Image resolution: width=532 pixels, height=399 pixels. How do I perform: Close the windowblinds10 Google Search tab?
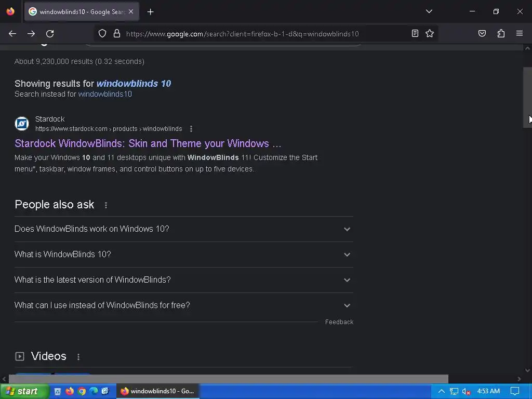131,11
